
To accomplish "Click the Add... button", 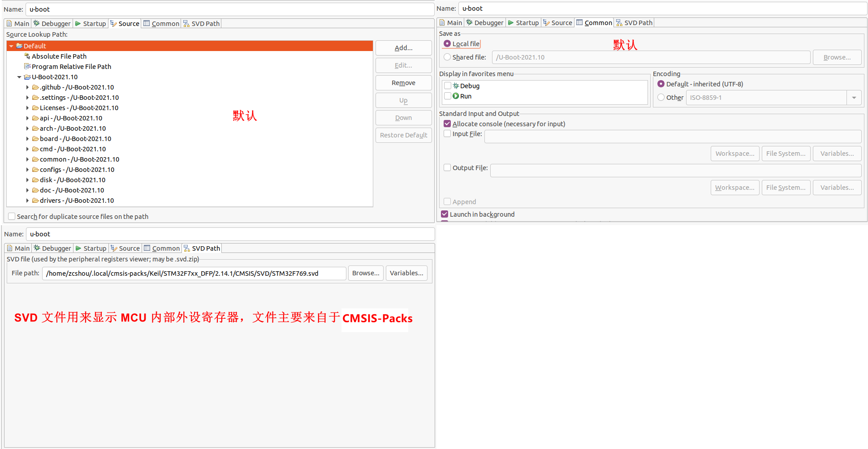I will 404,48.
